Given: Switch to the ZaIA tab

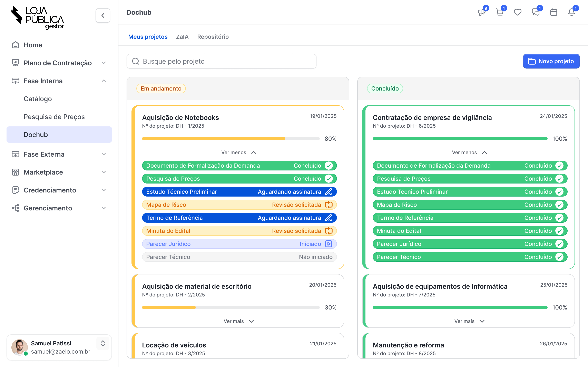Looking at the screenshot, I should [182, 37].
